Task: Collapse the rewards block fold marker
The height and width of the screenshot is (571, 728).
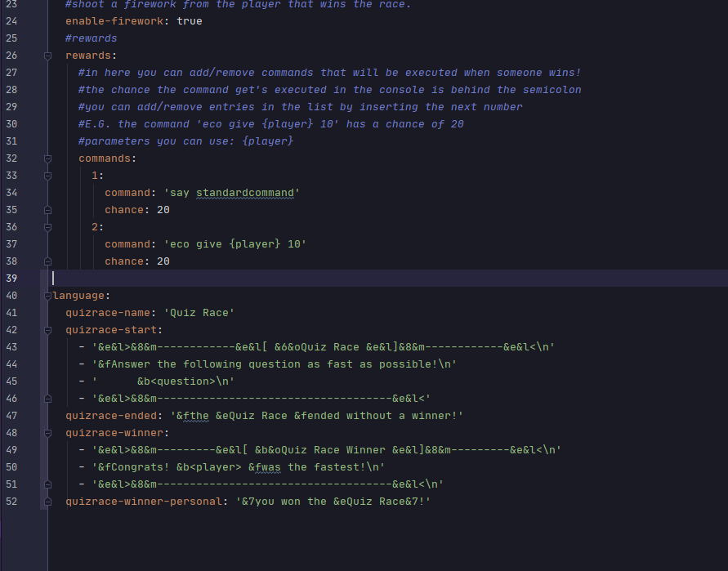Action: (x=47, y=56)
